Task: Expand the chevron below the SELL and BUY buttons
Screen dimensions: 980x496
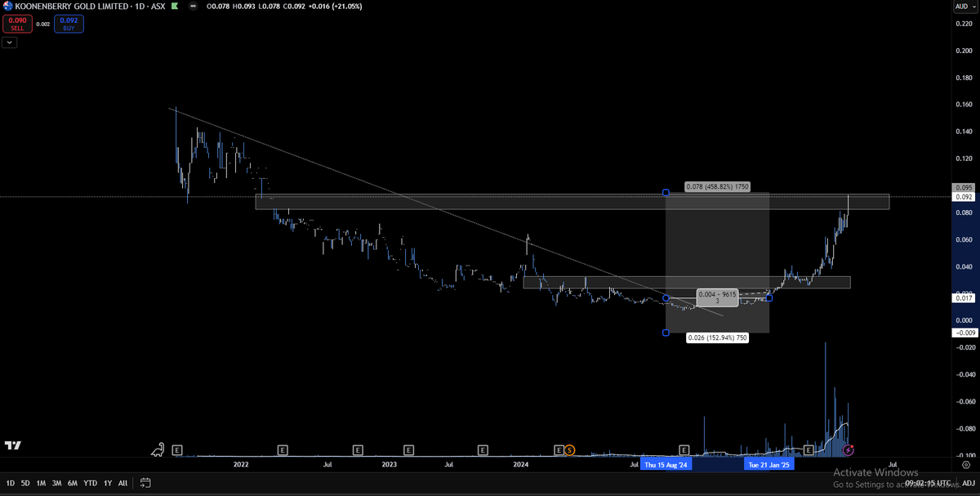Action: point(10,42)
